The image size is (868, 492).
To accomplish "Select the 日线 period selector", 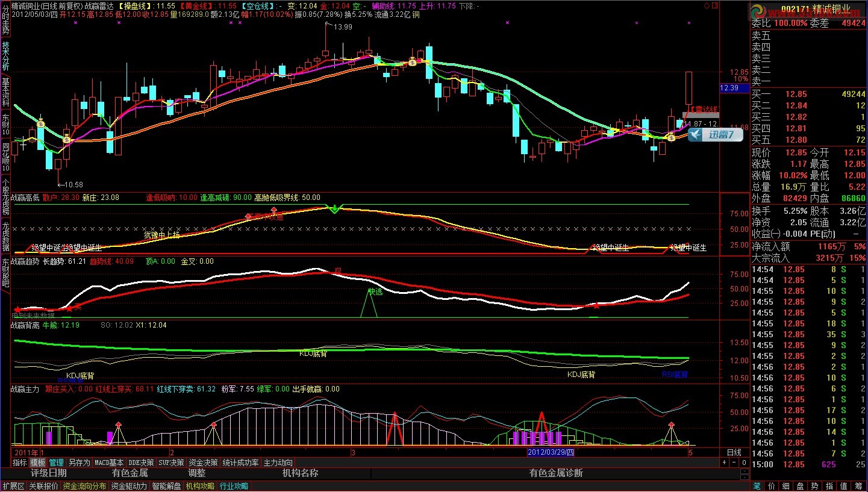I will click(x=734, y=452).
